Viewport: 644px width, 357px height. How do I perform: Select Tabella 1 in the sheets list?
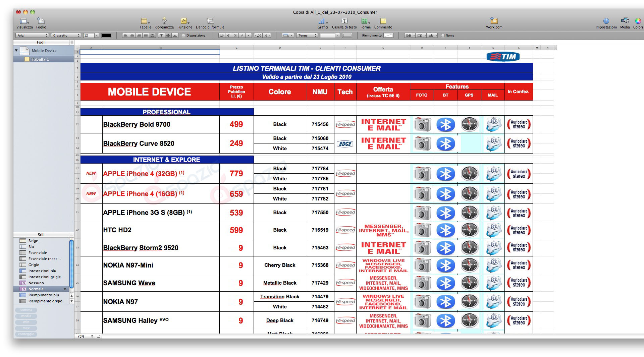44,59
